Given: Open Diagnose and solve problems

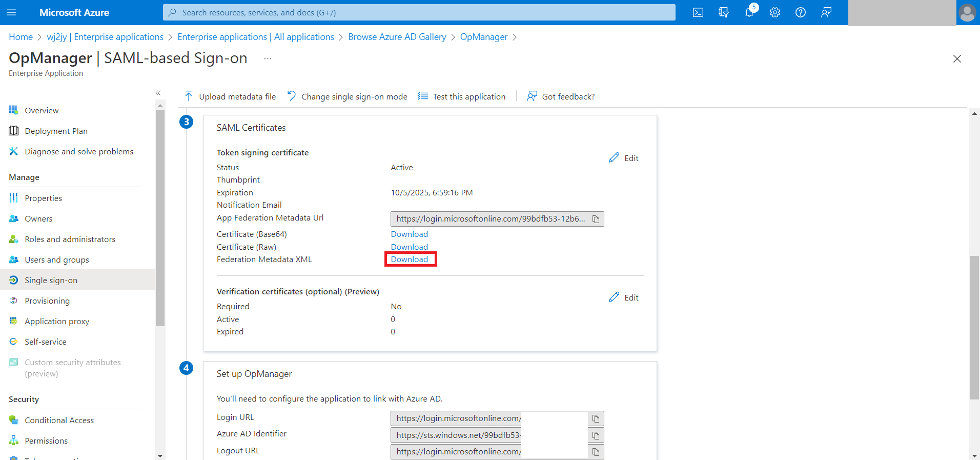Looking at the screenshot, I should point(79,151).
